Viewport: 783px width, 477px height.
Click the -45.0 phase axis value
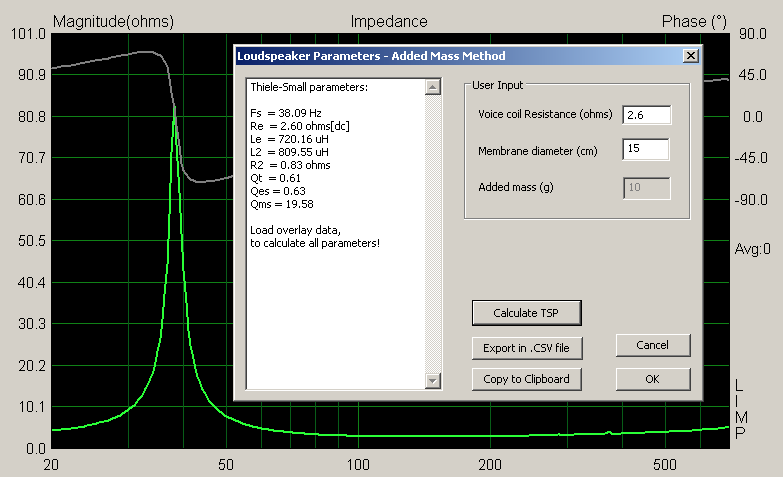tap(751, 158)
